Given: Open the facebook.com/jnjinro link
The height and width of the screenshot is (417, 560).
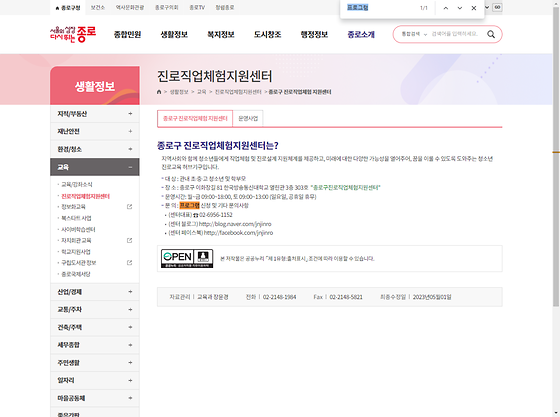Looking at the screenshot, I should [x=238, y=233].
